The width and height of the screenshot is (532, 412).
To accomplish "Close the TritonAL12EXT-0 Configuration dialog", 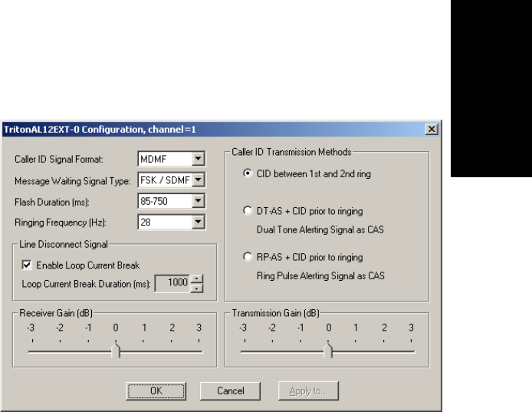I will [x=432, y=130].
